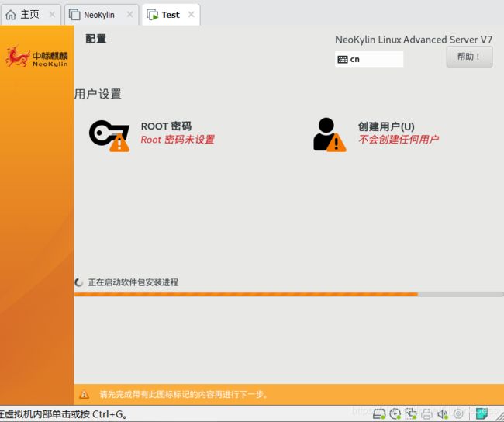Viewport: 504px width, 422px height.
Task: Click the red '不会创建任何用户' status text
Action: click(399, 140)
